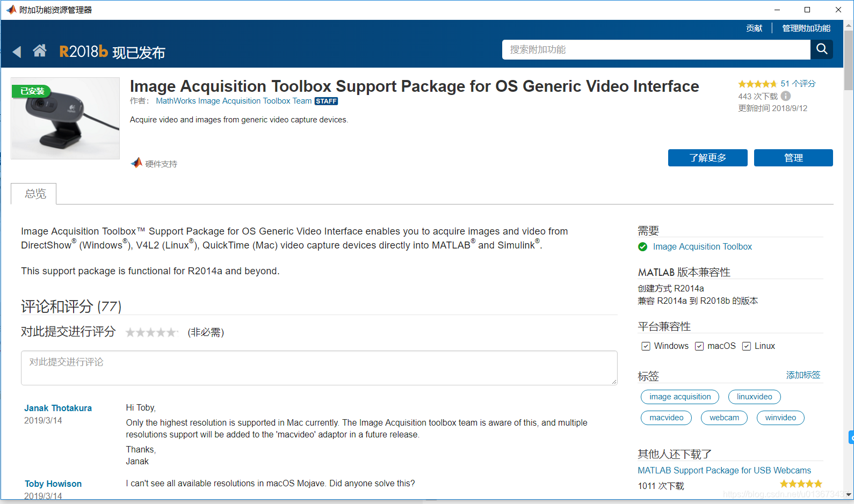Click the scrollbar down arrow
Screen dimensions: 854x504
849,494
